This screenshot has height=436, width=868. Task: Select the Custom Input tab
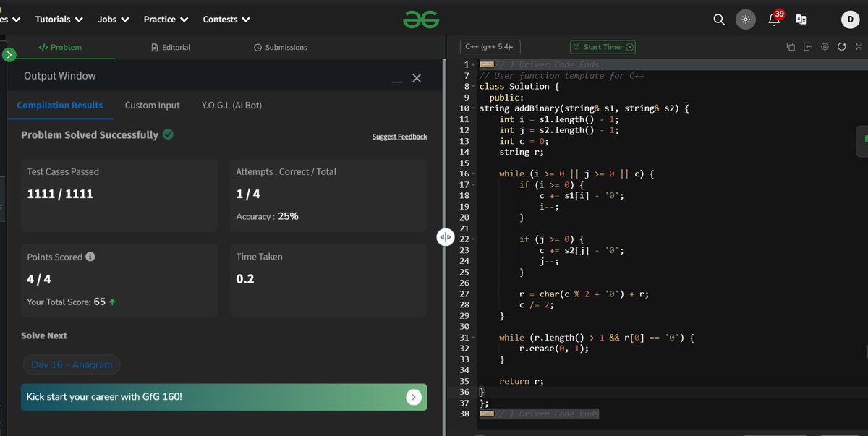tap(152, 105)
